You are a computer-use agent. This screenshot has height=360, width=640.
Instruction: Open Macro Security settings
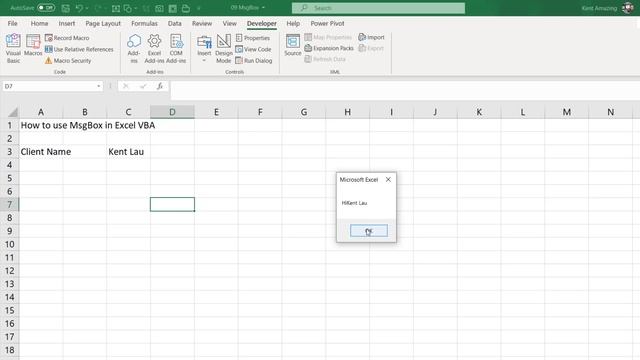68,61
